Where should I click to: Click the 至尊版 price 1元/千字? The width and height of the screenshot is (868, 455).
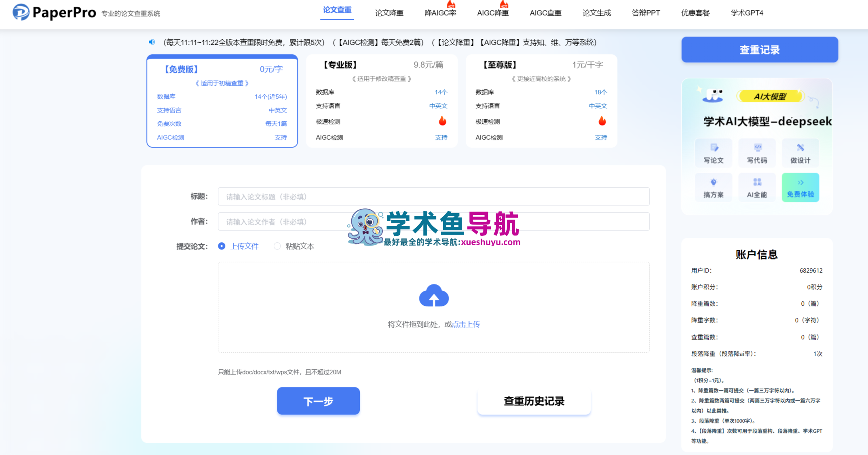[x=587, y=65]
